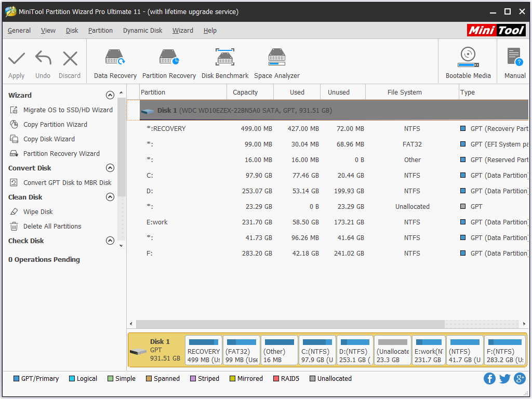Open Disk Benchmark tool
This screenshot has height=399, width=532.
[224, 64]
